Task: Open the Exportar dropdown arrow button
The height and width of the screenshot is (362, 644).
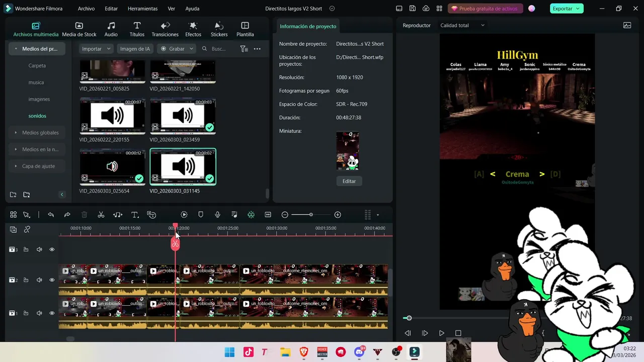Action: point(578,9)
